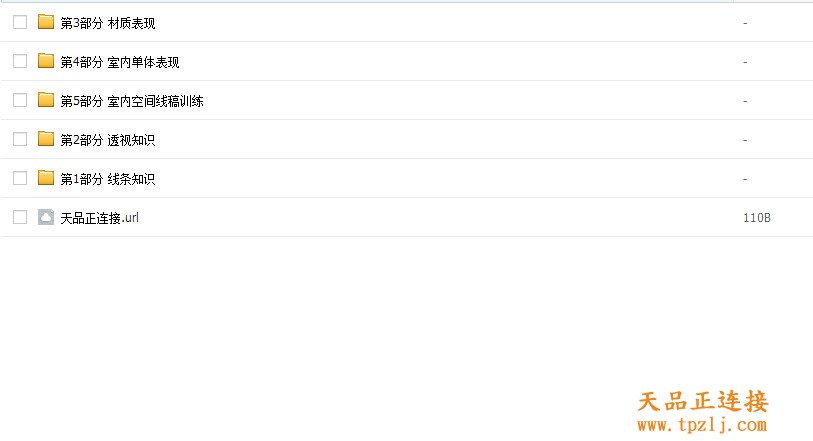Select the checkbox for 天品正连接.url
813x441 pixels.
click(20, 217)
